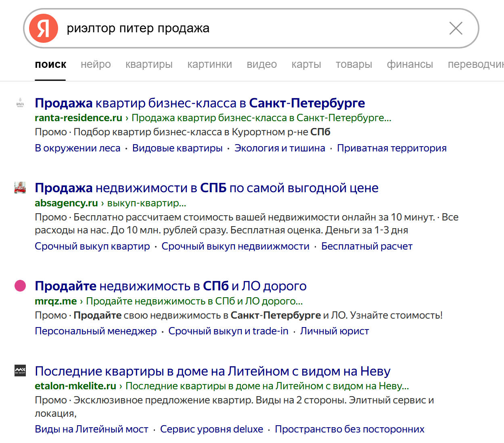Screen dimensions: 504x443
Task: Click the 'Личный юрист' sitelink
Action: tap(334, 331)
